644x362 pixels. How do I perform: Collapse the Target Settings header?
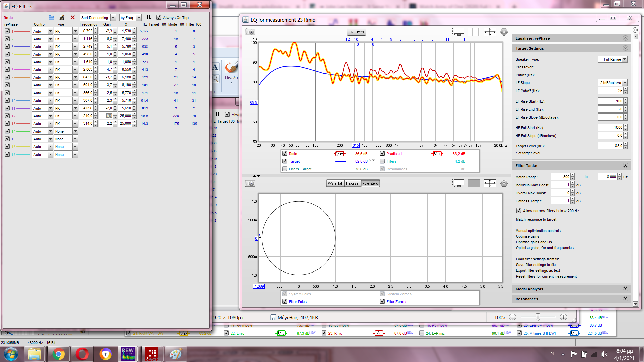tap(571, 48)
